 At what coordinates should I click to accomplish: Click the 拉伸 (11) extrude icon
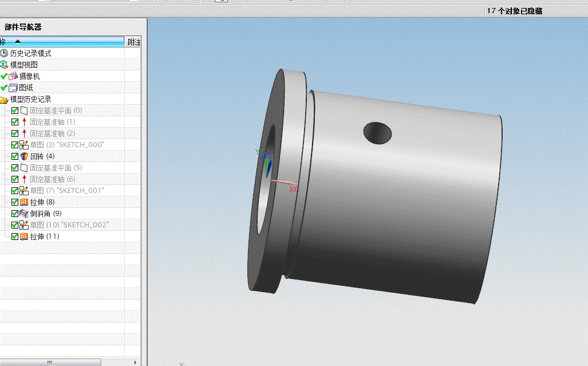pyautogui.click(x=24, y=237)
